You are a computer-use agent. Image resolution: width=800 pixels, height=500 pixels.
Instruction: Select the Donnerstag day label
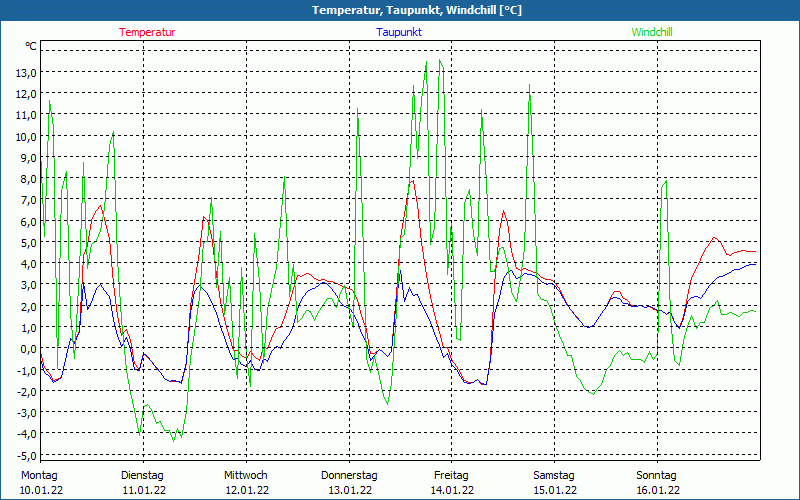coord(349,475)
